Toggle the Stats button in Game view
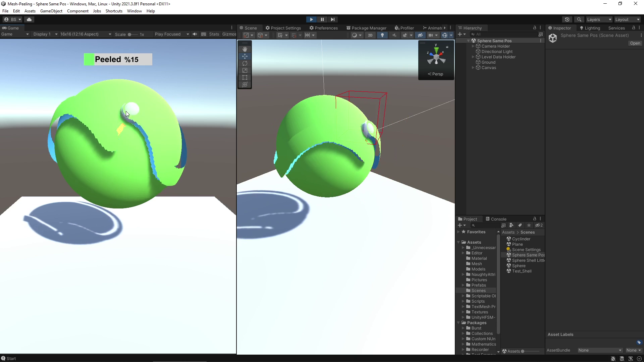Screen dimensions: 644x362 (214, 34)
